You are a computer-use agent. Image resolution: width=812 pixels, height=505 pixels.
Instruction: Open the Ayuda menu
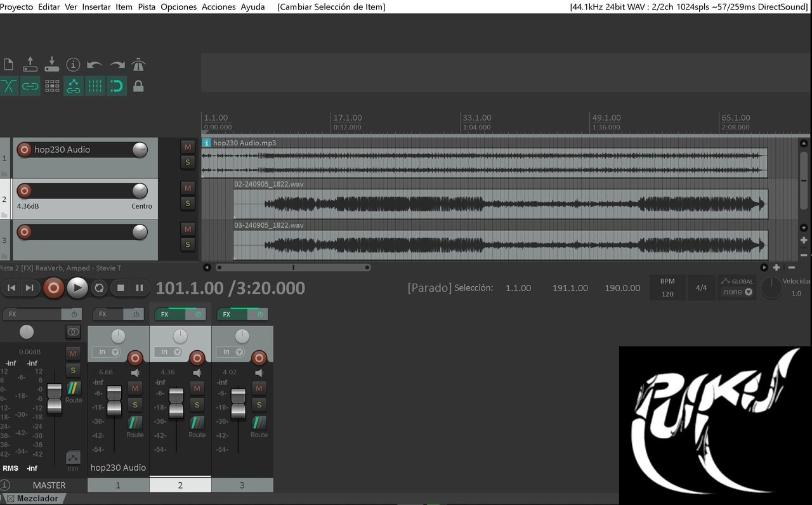[x=252, y=7]
